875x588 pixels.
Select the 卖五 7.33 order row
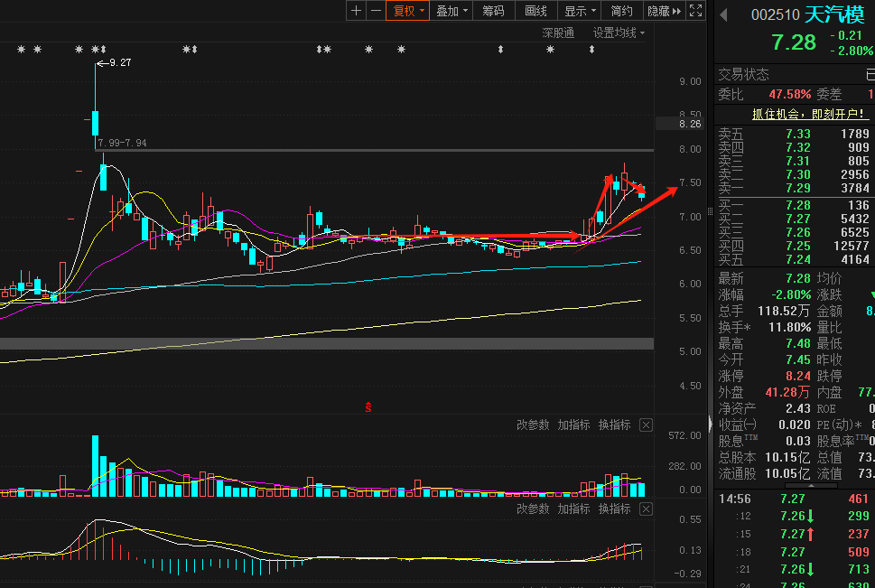click(x=795, y=134)
